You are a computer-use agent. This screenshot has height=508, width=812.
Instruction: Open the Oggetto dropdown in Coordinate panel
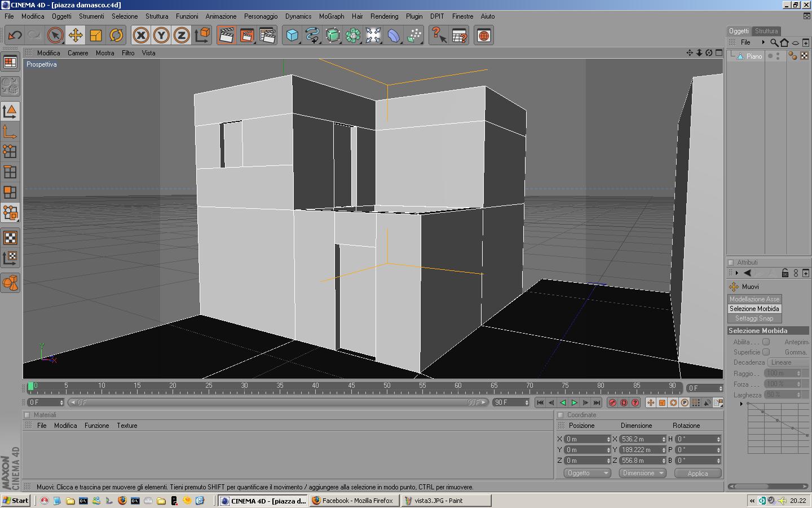(x=587, y=473)
